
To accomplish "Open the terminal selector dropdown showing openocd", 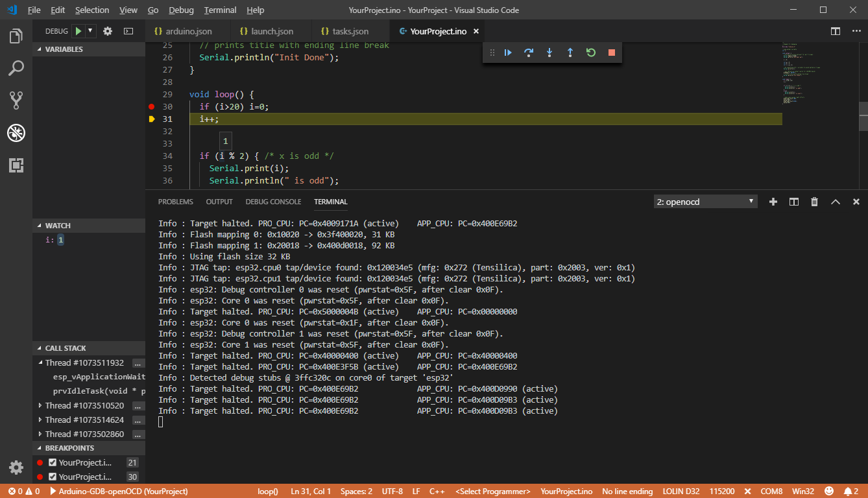I will pyautogui.click(x=706, y=202).
